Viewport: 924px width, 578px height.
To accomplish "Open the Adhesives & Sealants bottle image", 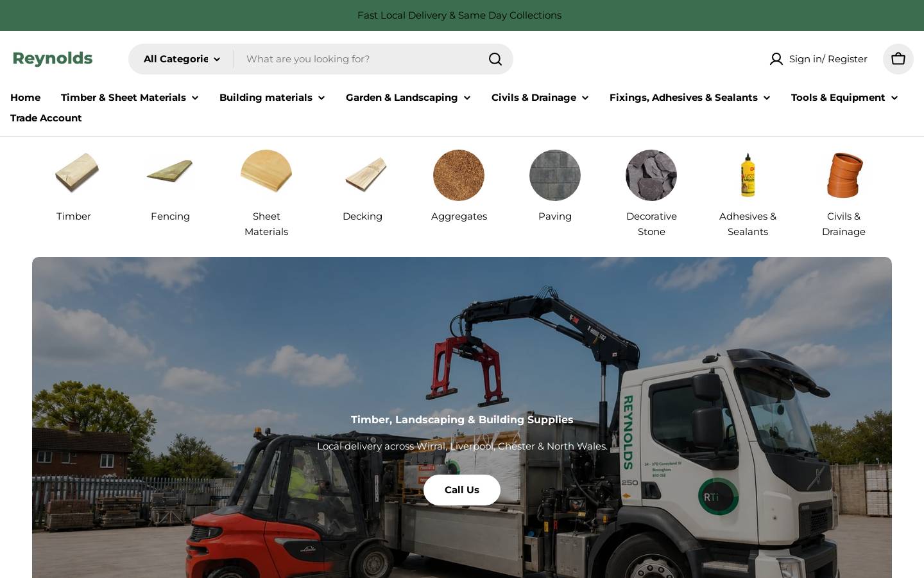I will tap(748, 175).
